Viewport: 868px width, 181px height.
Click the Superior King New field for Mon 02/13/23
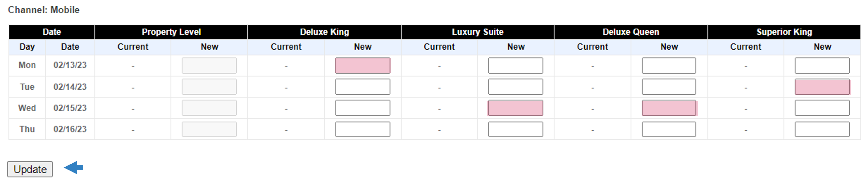(x=822, y=65)
